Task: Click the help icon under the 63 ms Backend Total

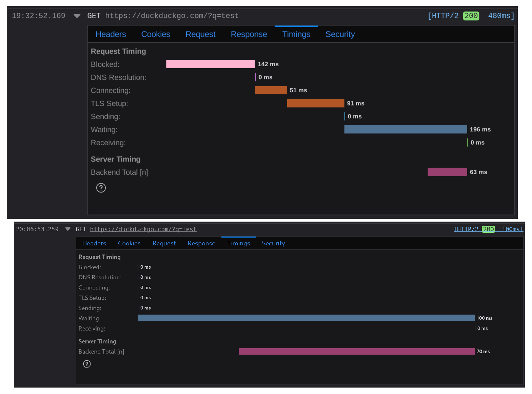Action: coord(101,188)
